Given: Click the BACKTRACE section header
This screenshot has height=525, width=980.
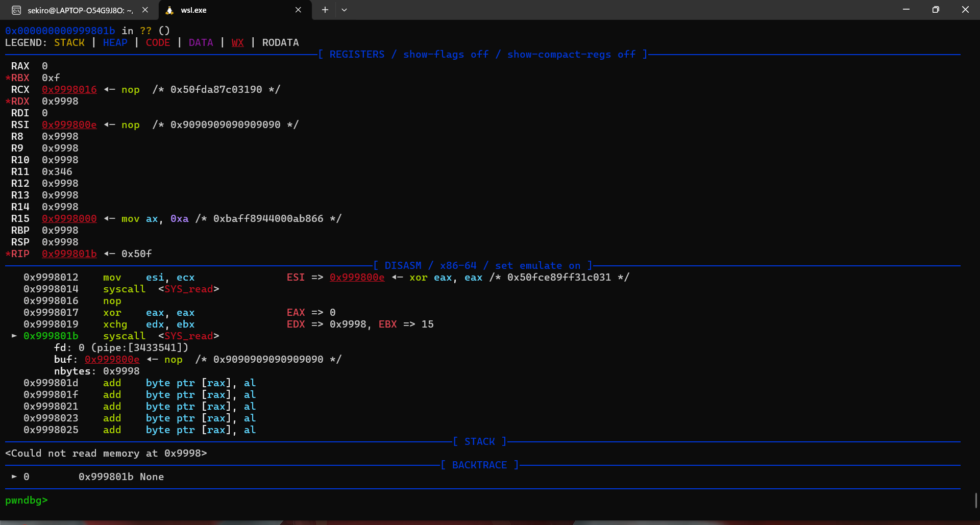Looking at the screenshot, I should point(480,465).
